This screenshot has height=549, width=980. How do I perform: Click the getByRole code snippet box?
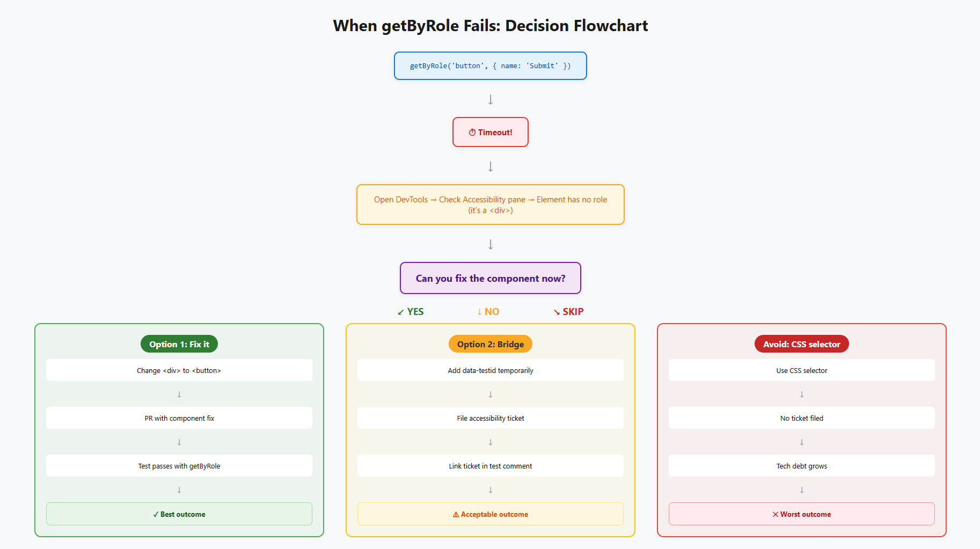coord(490,66)
